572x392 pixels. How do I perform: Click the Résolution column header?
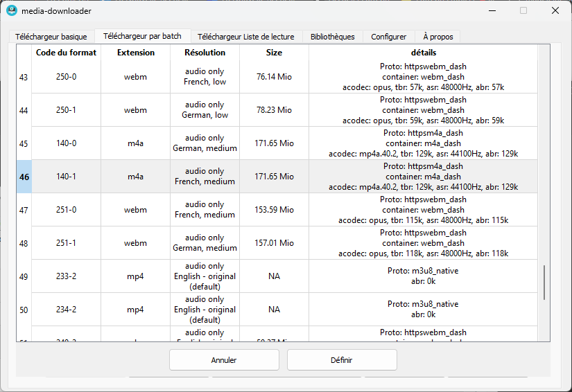pos(205,53)
